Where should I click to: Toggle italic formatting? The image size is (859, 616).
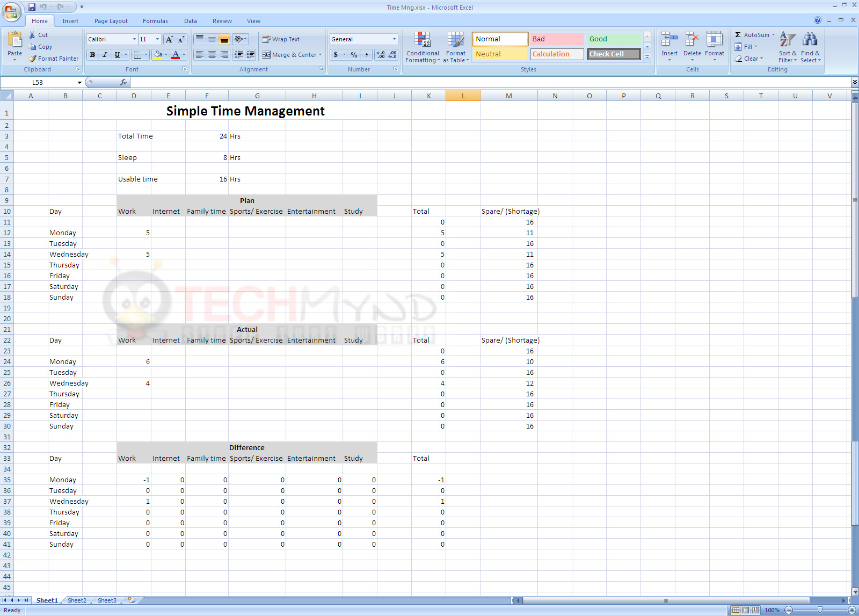(x=104, y=54)
